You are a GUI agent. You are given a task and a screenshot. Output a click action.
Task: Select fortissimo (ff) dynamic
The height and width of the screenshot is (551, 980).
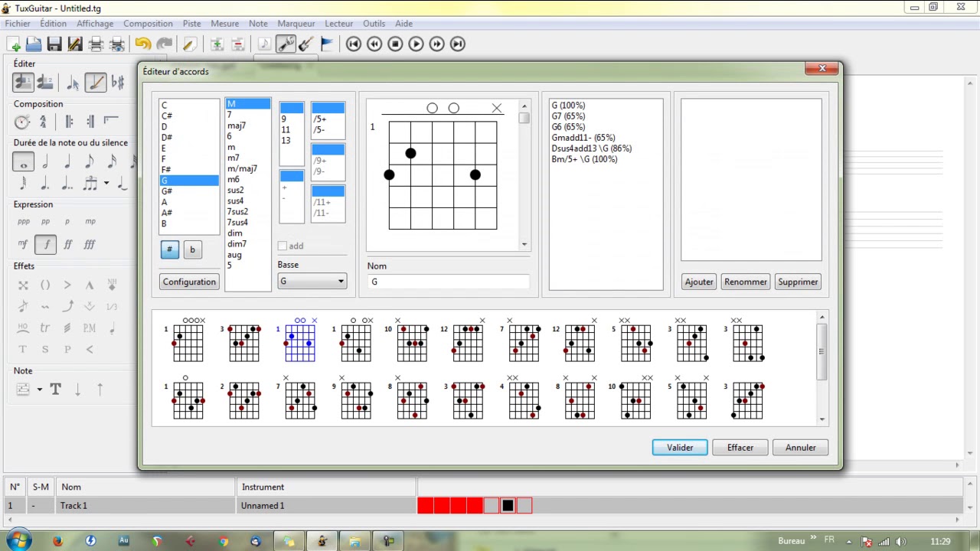68,245
